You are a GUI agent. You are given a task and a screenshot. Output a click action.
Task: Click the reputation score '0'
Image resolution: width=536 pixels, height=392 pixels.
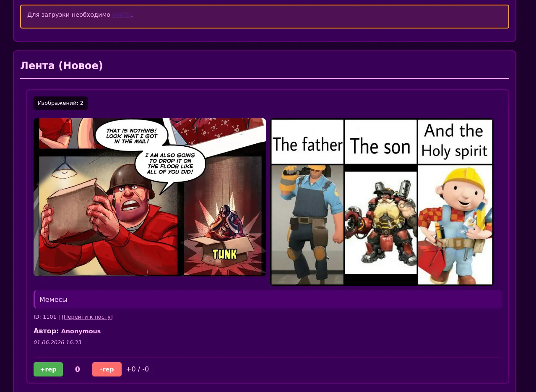coord(78,369)
